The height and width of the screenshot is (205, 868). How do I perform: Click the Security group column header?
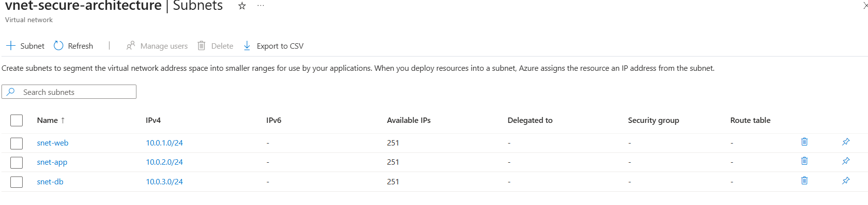653,120
